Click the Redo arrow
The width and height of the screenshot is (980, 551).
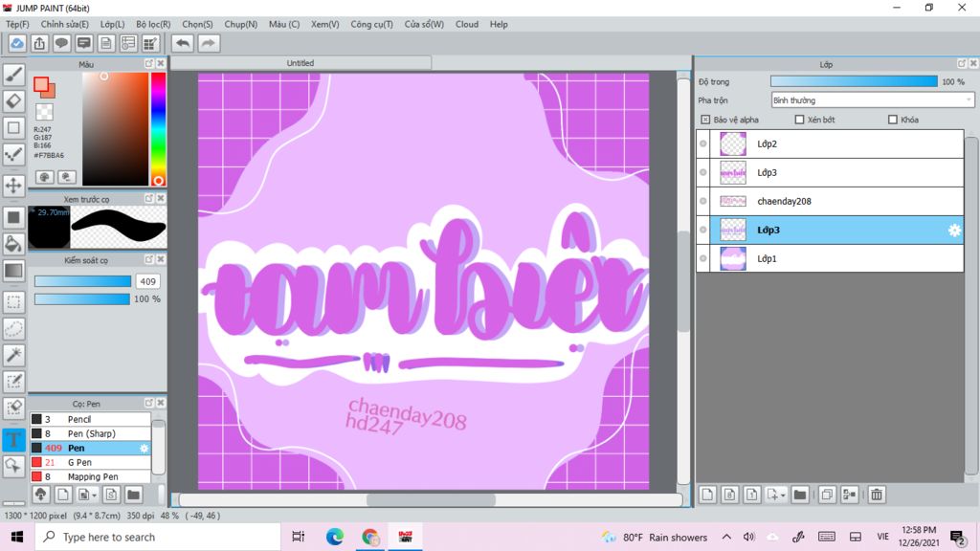[x=209, y=43]
